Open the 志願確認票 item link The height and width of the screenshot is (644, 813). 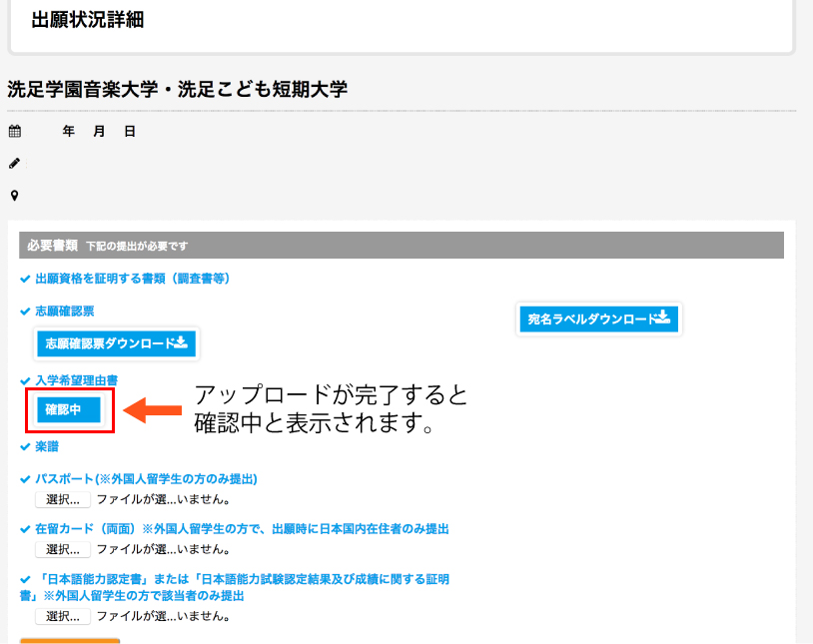tap(65, 312)
